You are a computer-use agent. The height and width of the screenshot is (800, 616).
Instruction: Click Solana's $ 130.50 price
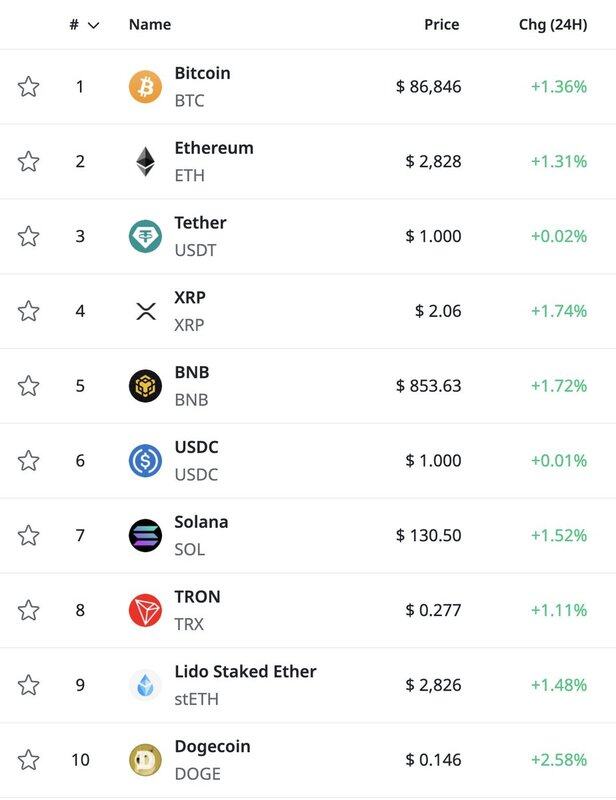[x=429, y=535]
